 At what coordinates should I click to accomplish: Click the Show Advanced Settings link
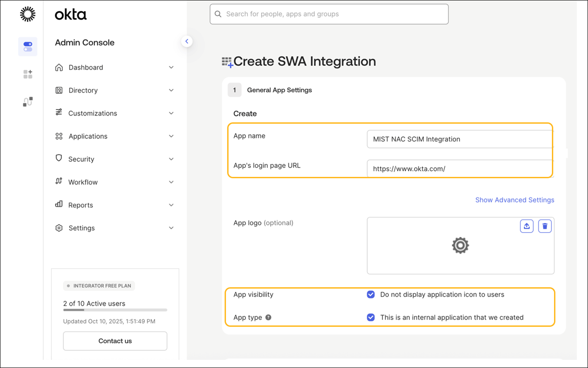click(514, 200)
